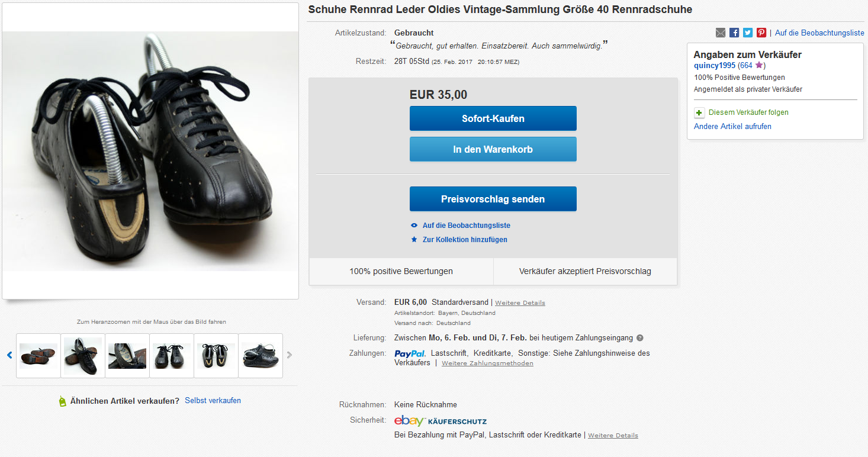Add item with In den Warenkorb
The image size is (868, 457).
pos(493,149)
